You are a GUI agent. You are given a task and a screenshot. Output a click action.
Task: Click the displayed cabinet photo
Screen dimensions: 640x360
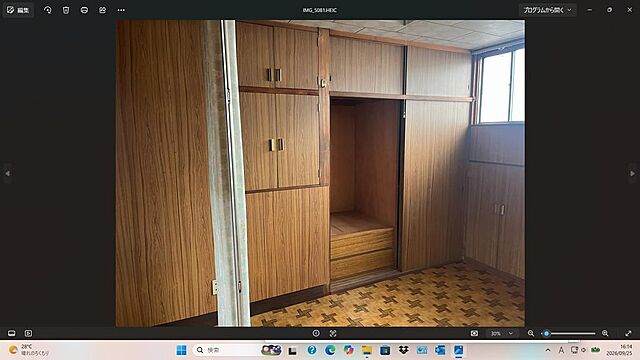pyautogui.click(x=320, y=173)
